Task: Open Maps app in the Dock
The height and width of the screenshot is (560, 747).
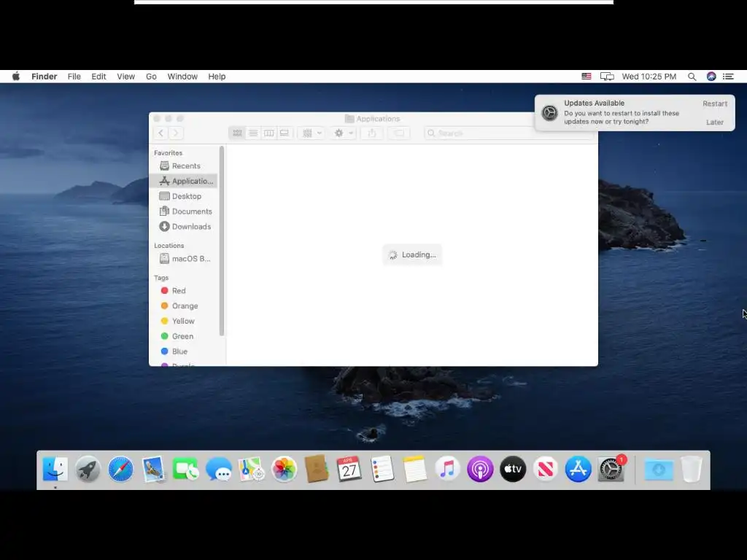Action: coord(252,469)
